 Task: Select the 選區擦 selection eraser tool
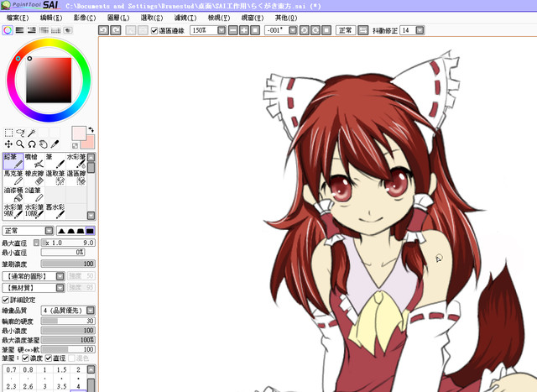point(76,178)
